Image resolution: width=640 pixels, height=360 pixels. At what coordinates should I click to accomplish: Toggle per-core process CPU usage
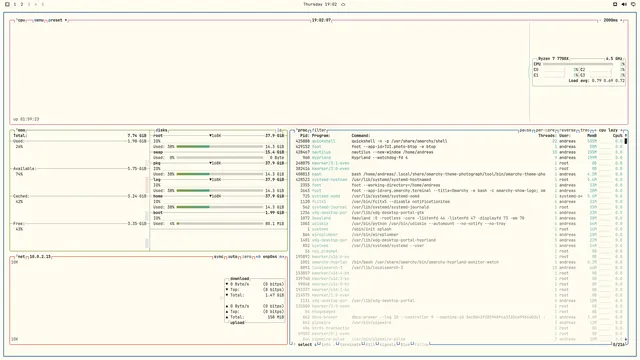click(544, 130)
